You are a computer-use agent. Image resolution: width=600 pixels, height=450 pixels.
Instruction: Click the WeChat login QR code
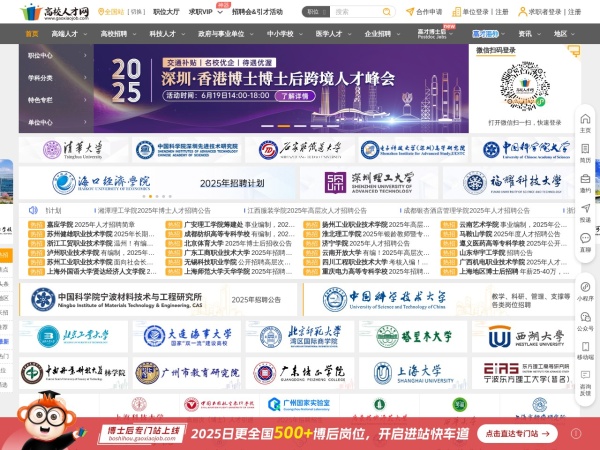point(525,86)
